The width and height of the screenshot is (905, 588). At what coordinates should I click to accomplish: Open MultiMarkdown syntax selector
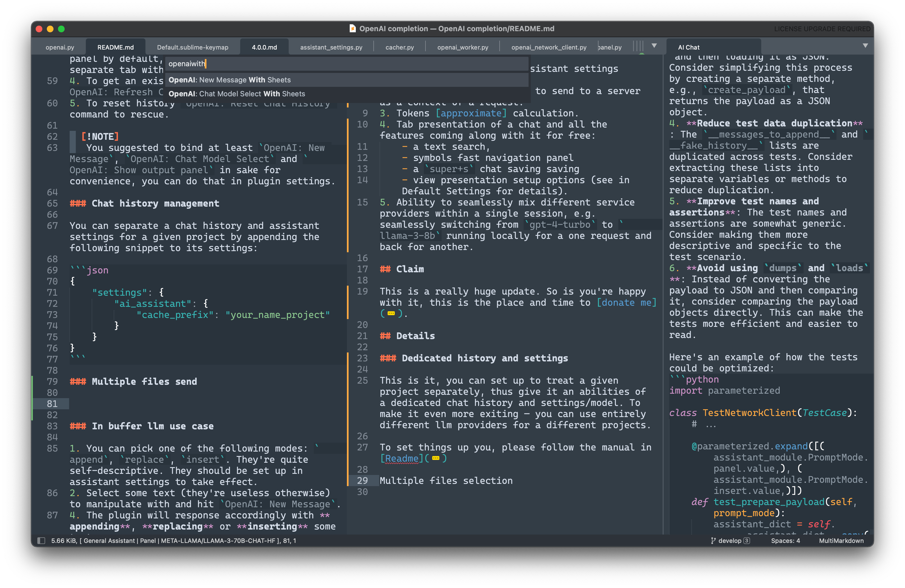841,540
